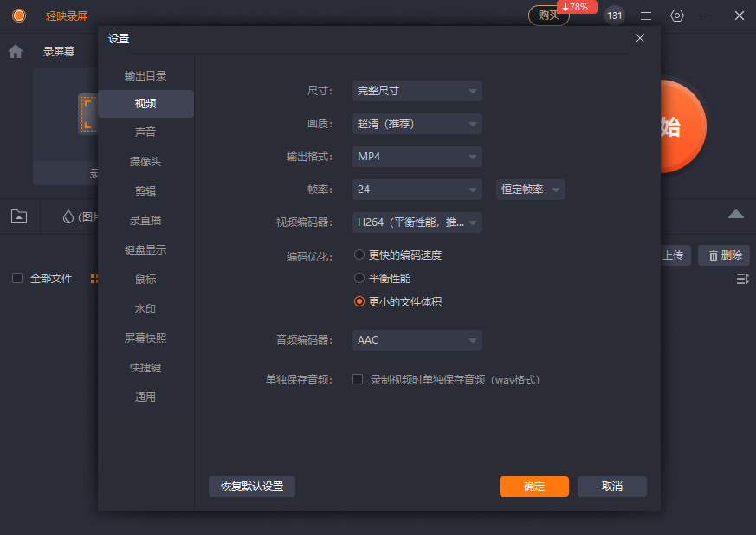
Task: Open the 屏幕快照 settings tab
Action: click(x=145, y=338)
